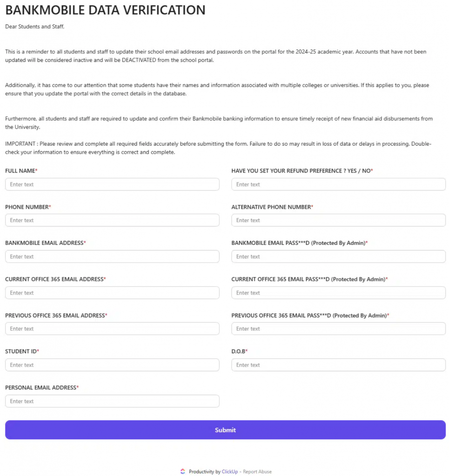This screenshot has width=449, height=476.
Task: Click the ClickUp logo icon in the footer
Action: point(182,471)
